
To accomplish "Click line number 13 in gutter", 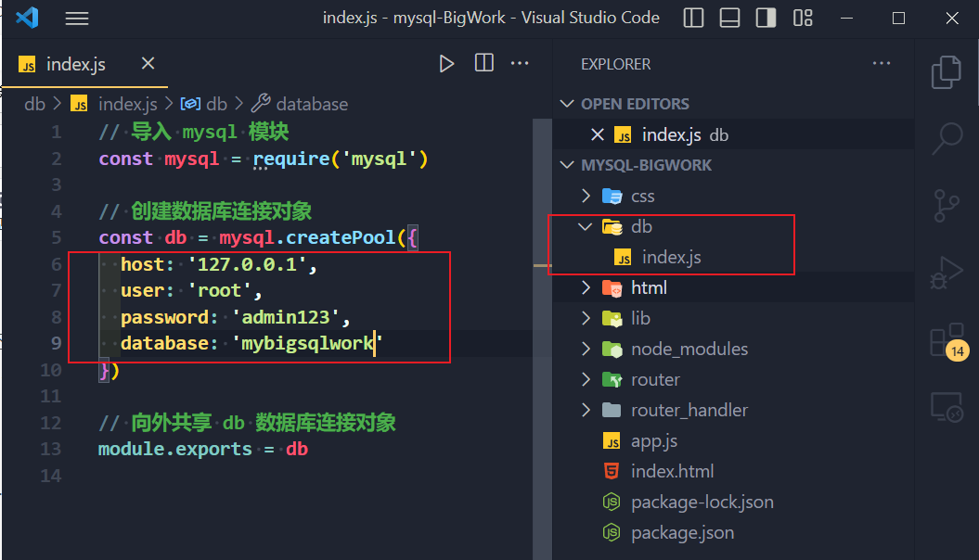I will (50, 449).
